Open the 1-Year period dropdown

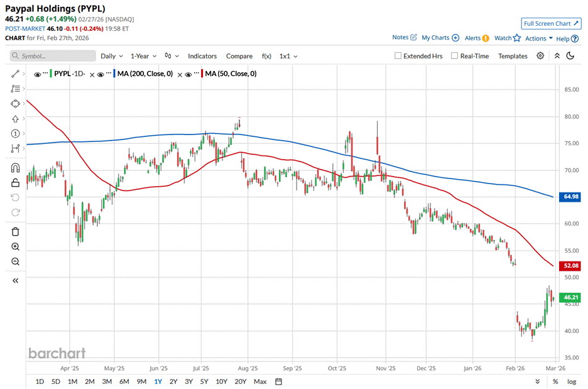pos(143,56)
